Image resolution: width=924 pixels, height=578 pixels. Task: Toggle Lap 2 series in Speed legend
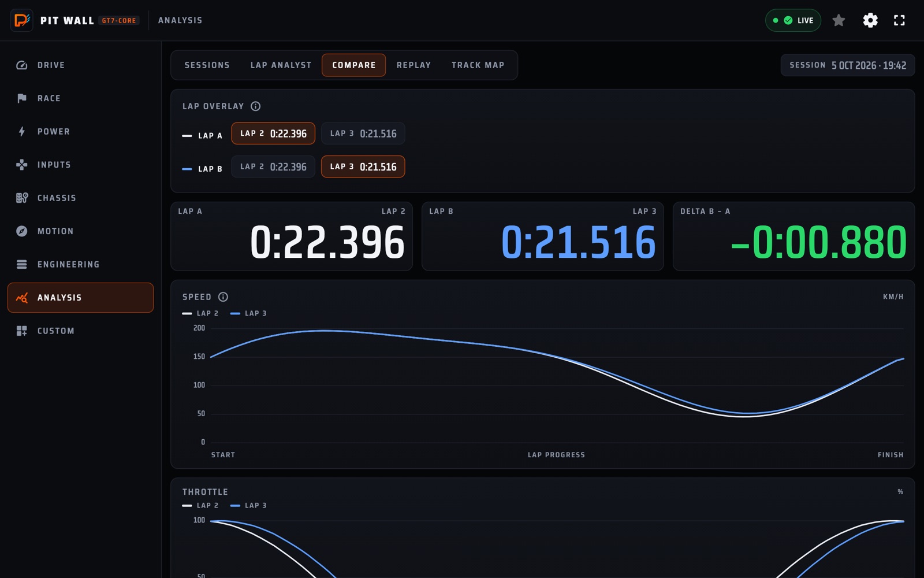pyautogui.click(x=200, y=313)
